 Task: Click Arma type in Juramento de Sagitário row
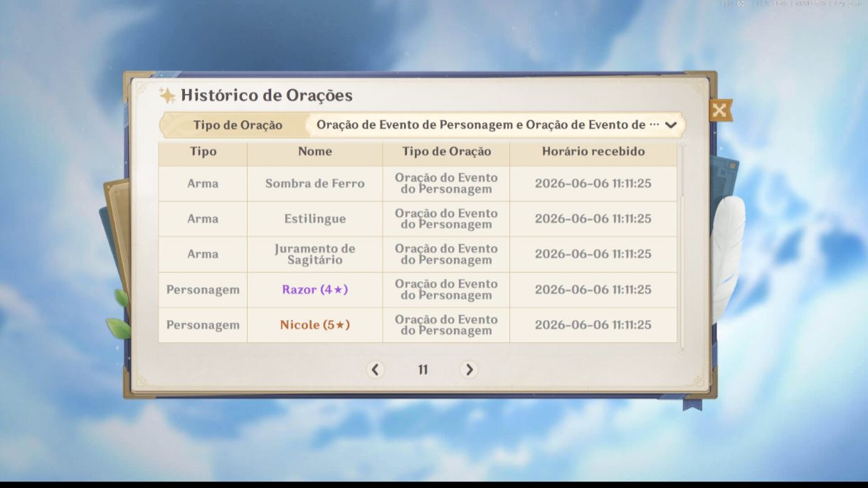click(203, 254)
